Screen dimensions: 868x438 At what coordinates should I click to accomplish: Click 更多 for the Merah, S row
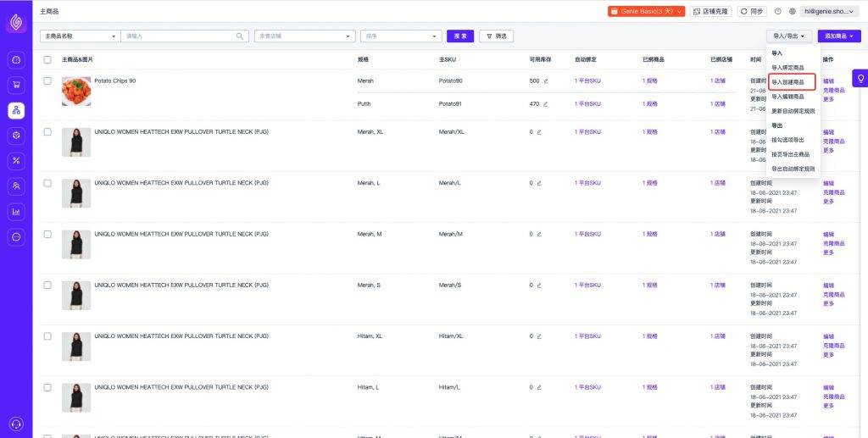(828, 303)
